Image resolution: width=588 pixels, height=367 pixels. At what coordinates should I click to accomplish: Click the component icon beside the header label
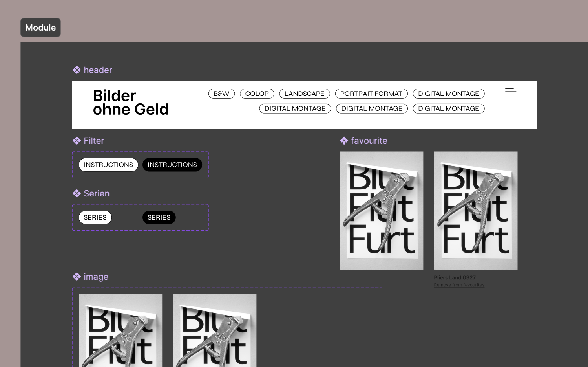click(x=77, y=70)
